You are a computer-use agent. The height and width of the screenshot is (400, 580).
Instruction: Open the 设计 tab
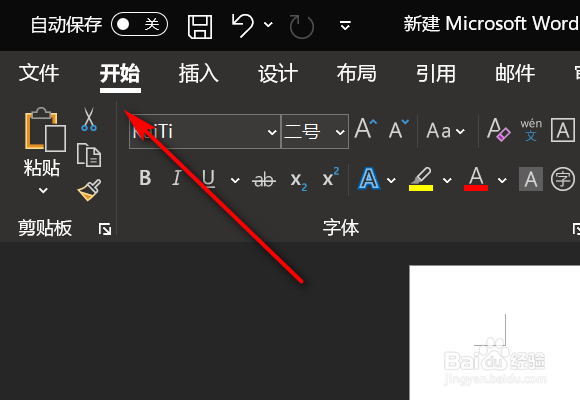(278, 73)
